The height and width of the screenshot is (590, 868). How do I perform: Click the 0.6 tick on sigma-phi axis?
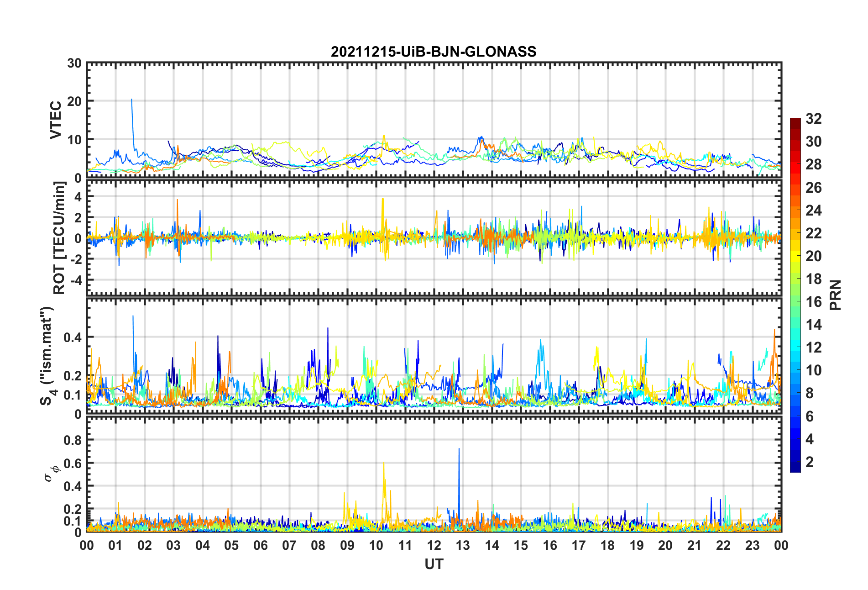point(73,463)
